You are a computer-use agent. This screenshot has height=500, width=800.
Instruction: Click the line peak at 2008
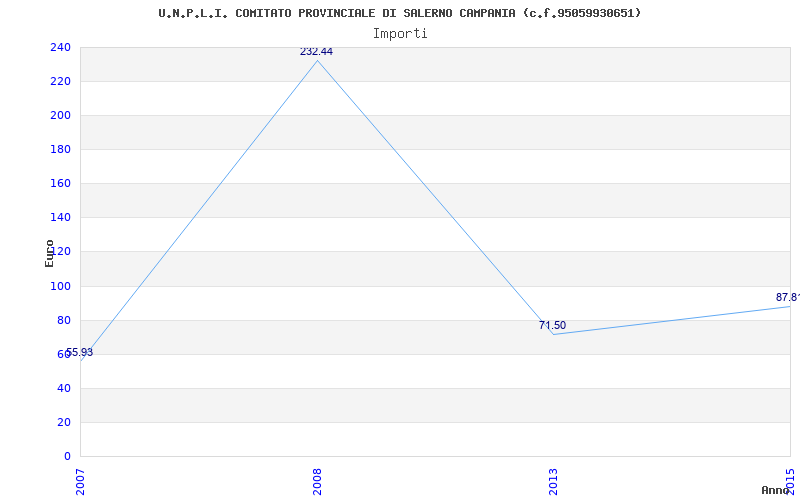pos(317,60)
